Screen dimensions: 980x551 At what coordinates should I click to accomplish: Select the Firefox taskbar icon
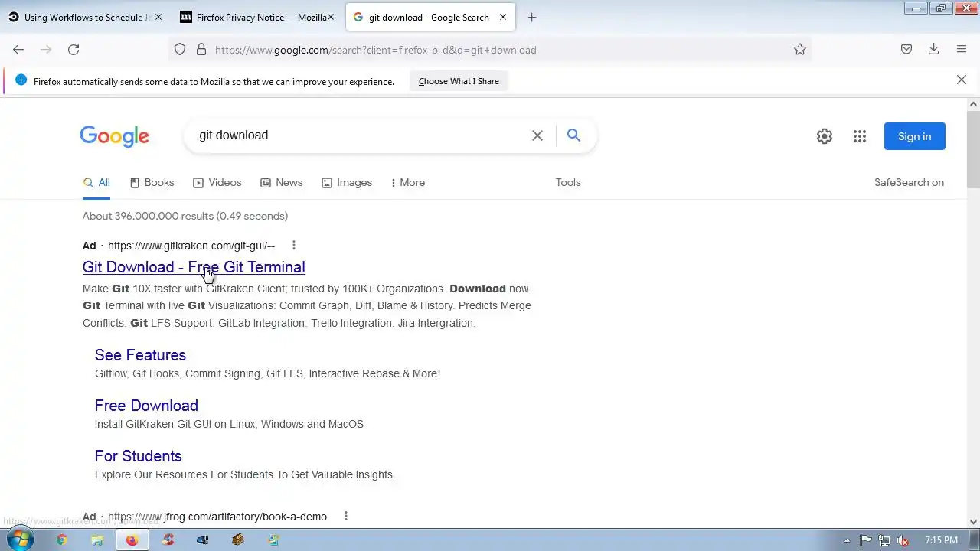(132, 540)
